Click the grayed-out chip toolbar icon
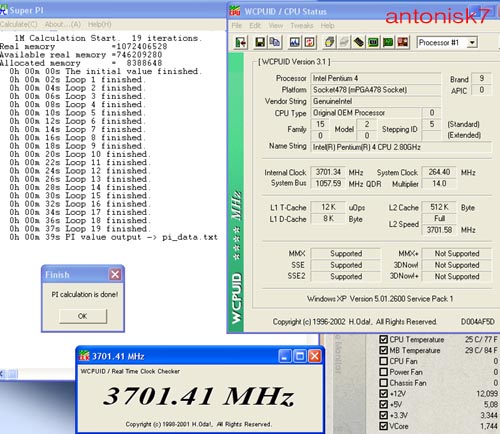 click(x=344, y=42)
